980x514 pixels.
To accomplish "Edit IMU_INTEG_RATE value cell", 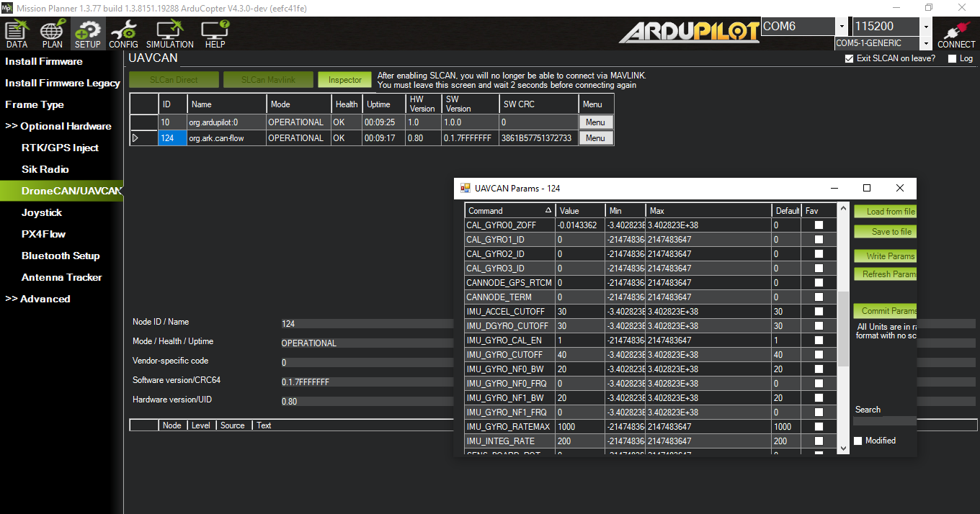I will (x=579, y=441).
